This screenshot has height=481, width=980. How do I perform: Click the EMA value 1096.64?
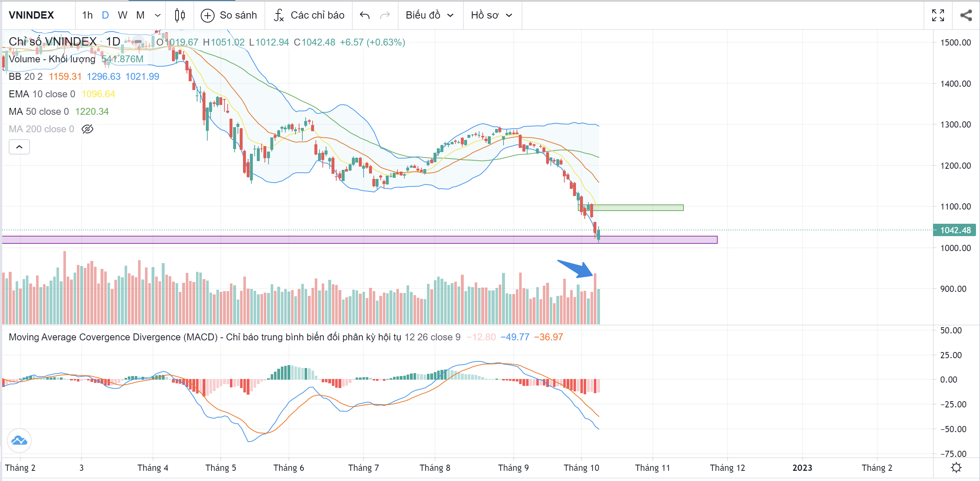point(98,94)
